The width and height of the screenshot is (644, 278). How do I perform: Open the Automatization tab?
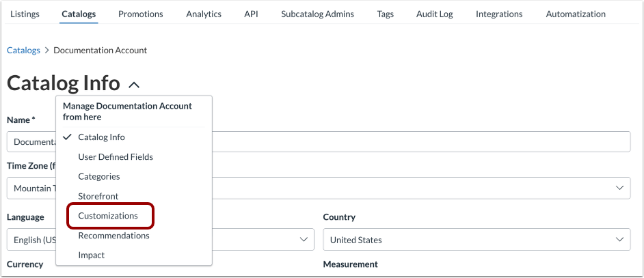(x=576, y=14)
